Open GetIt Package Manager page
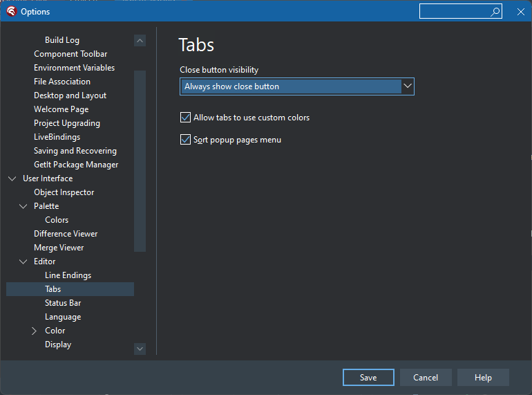The height and width of the screenshot is (395, 532). (76, 165)
